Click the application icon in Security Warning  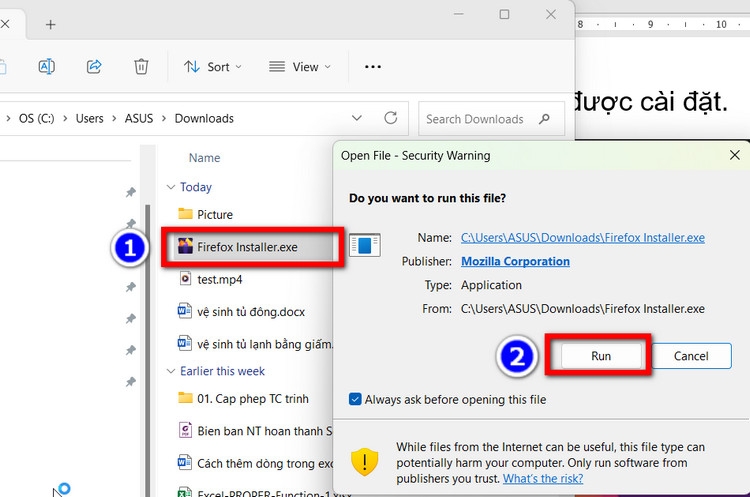(x=364, y=245)
